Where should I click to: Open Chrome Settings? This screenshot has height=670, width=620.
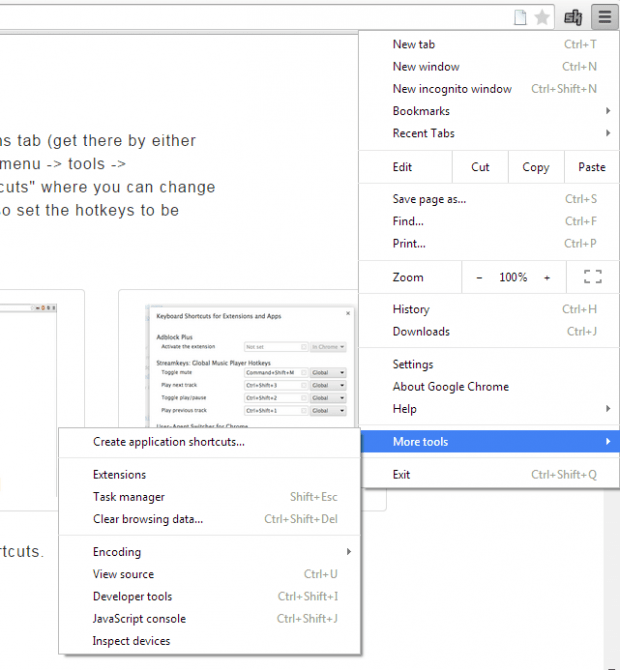[x=489, y=364]
